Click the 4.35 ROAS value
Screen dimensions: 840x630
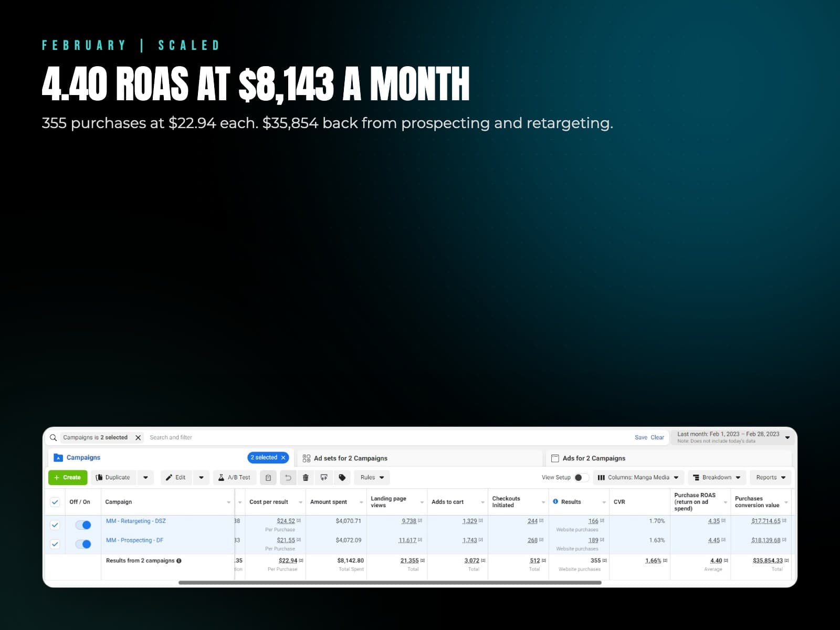(x=714, y=521)
